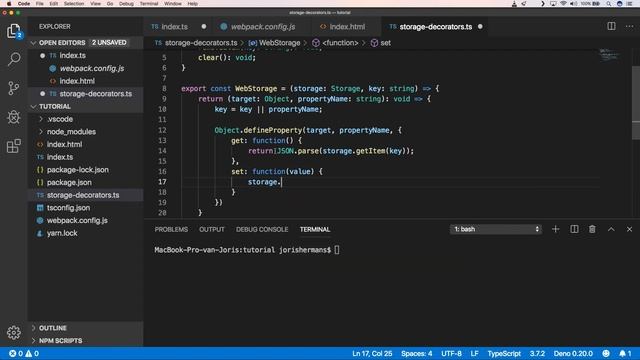
Task: Click TypeScript version 3.7.2
Action: coord(537,353)
